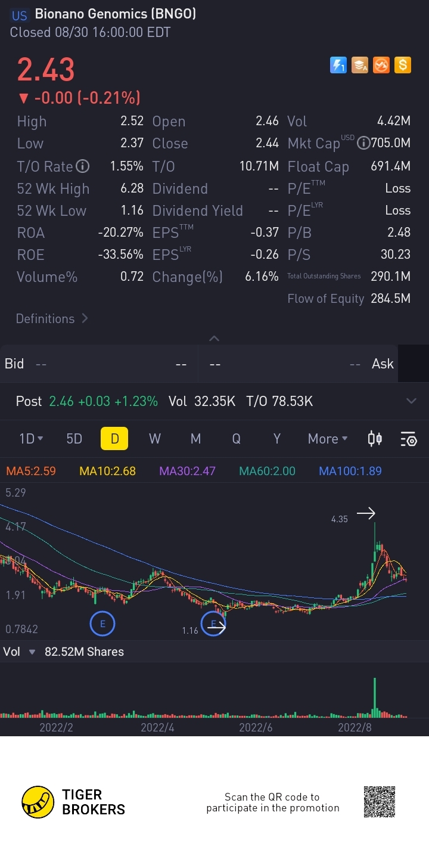Tap the Post T/O 78.53K value
This screenshot has height=868, width=429.
tap(279, 401)
